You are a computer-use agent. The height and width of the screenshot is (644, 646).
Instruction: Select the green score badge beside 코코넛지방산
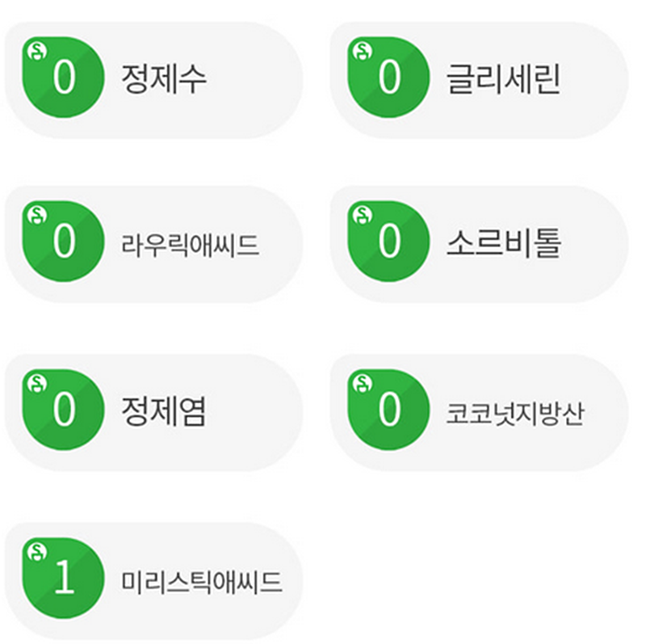389,410
